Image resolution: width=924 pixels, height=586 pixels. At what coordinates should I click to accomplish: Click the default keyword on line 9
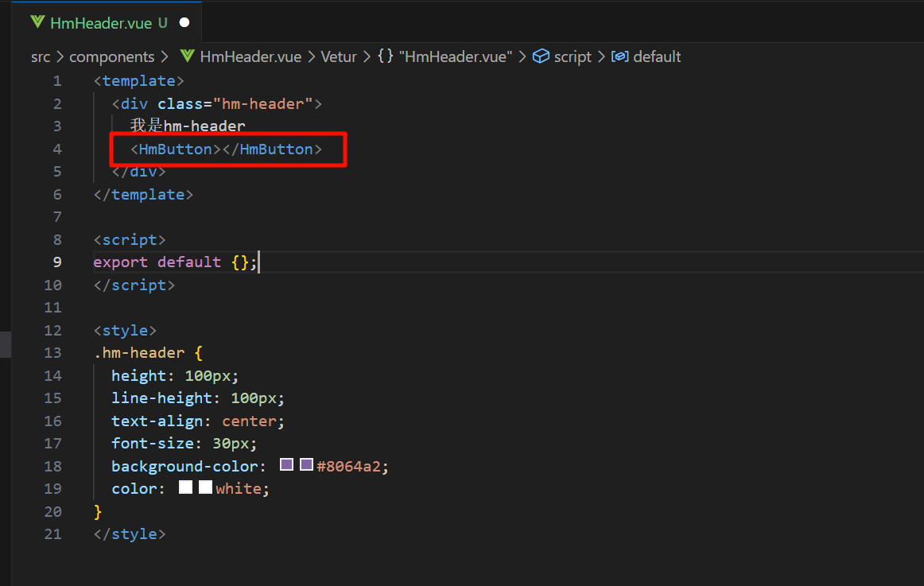(x=189, y=262)
